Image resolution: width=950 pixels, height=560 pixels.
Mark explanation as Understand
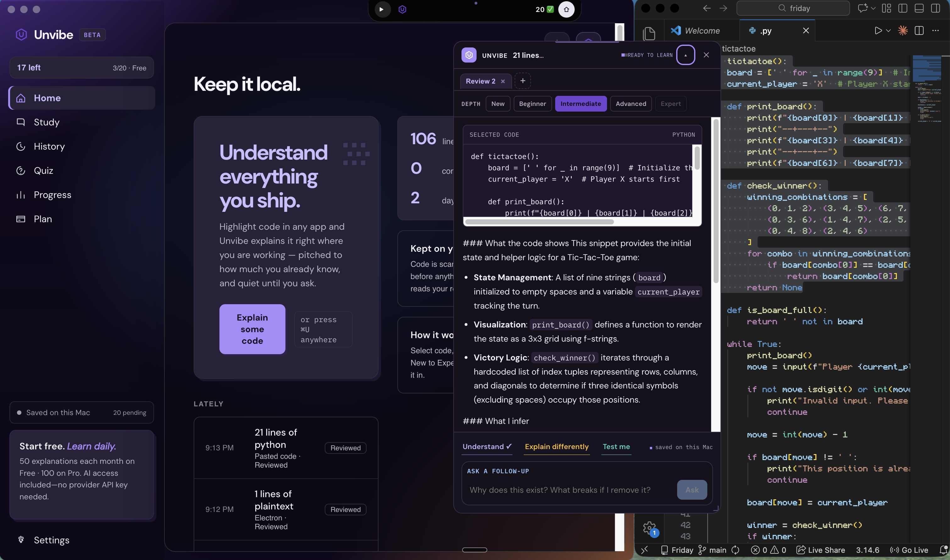coord(487,447)
